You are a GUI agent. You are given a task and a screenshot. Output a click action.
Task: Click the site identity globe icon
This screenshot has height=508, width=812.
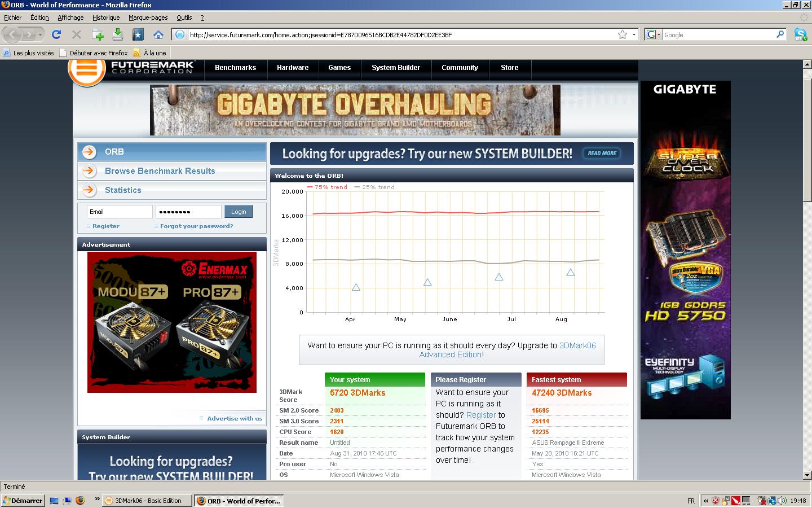(179, 35)
